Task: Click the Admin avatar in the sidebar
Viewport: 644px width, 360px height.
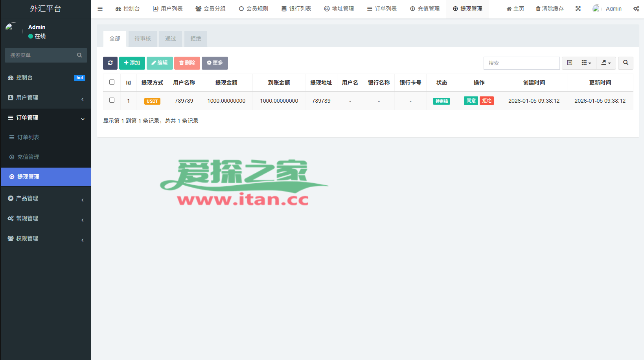Action: click(13, 31)
